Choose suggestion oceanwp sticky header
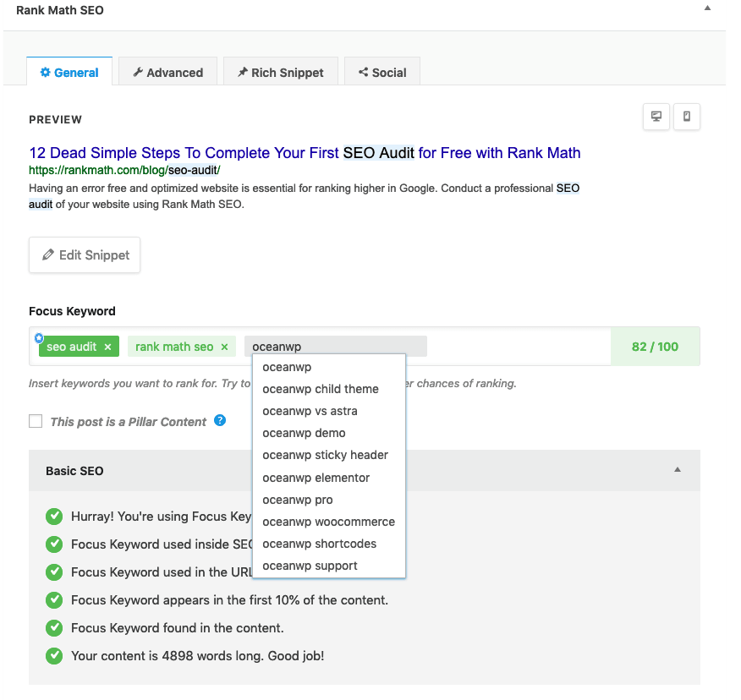This screenshot has height=700, width=741. click(329, 455)
